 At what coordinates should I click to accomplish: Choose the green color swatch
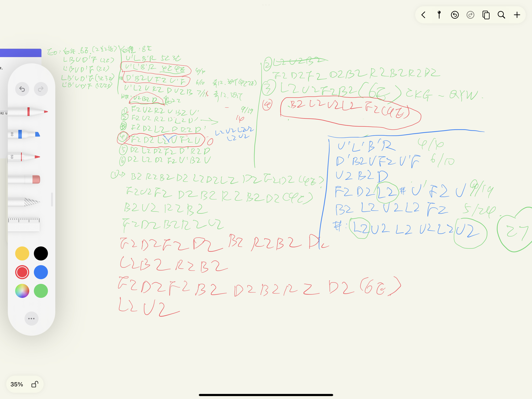click(41, 291)
